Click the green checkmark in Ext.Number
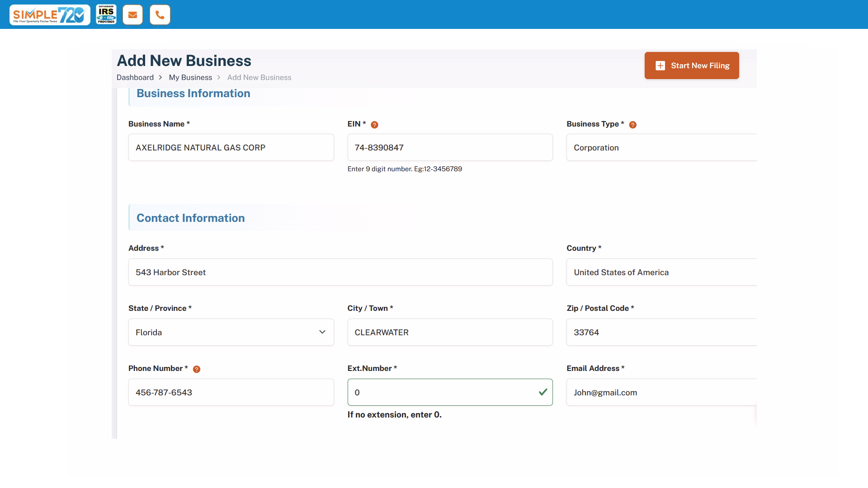This screenshot has width=868, height=488. pos(543,392)
